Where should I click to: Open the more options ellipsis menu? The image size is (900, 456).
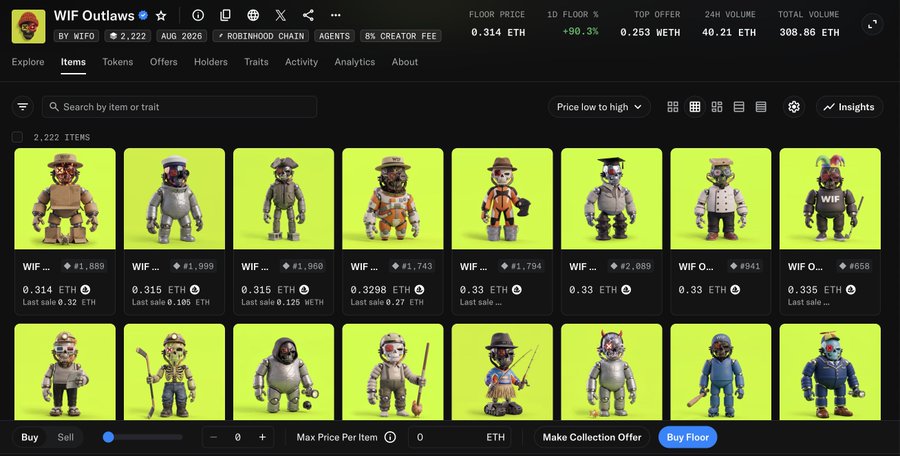(x=336, y=16)
